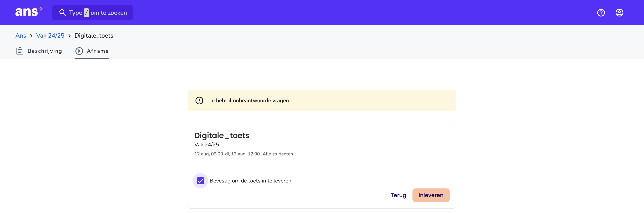The height and width of the screenshot is (213, 644).
Task: Switch to the Beschrijving tab
Action: point(39,51)
